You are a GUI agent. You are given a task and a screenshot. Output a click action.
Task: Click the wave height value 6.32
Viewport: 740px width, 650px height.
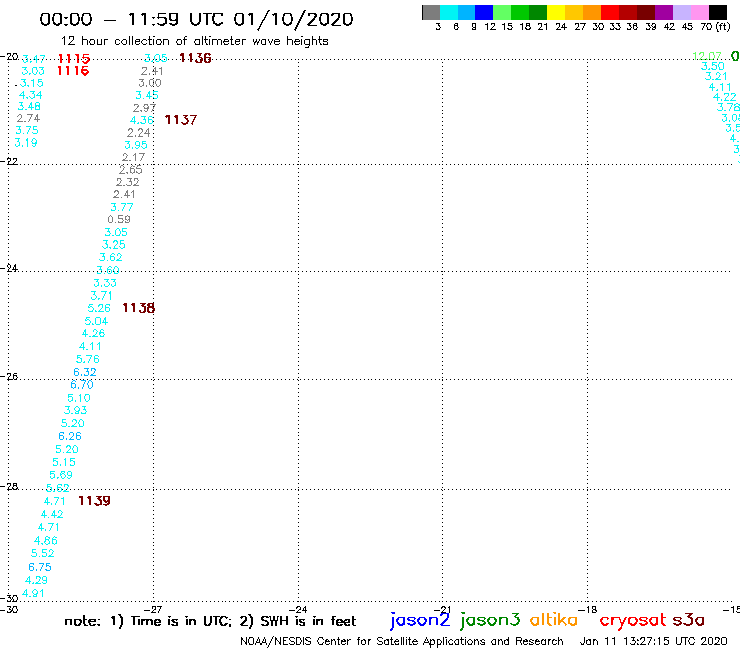coord(85,372)
